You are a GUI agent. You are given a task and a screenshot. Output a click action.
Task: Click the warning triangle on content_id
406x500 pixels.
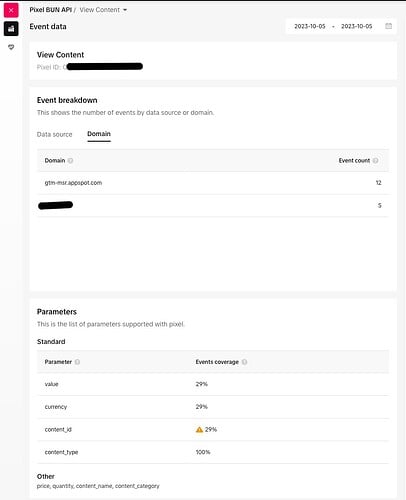point(199,429)
